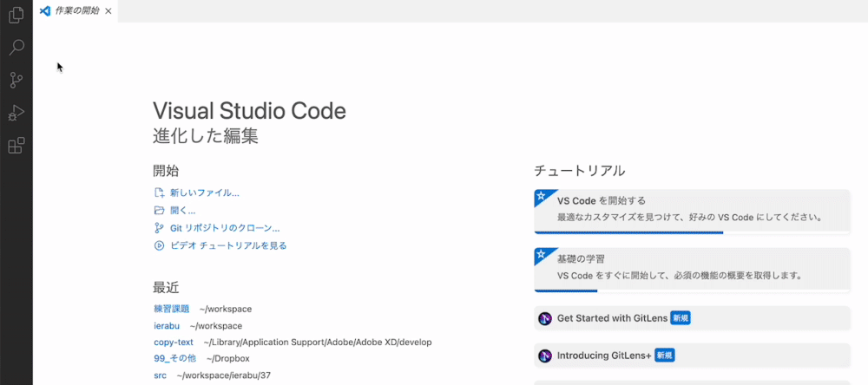Click the git branch icon beside Git リポジトリのクローン
The height and width of the screenshot is (385, 868).
point(160,228)
